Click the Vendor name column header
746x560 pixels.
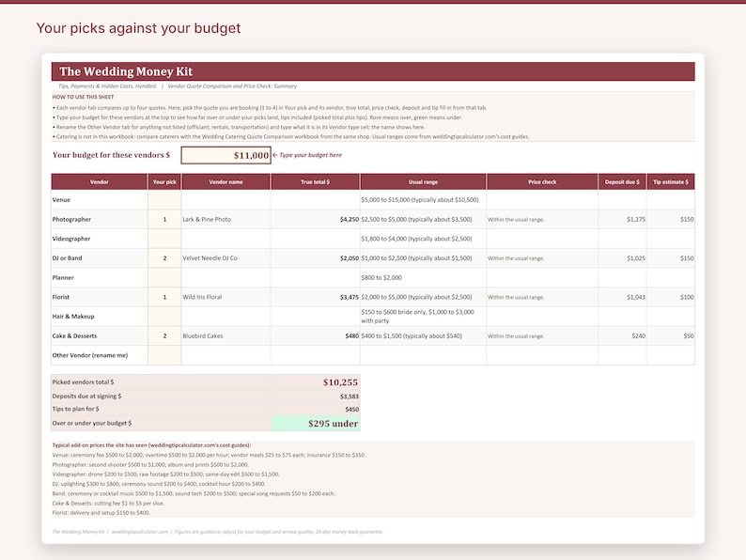click(x=226, y=181)
